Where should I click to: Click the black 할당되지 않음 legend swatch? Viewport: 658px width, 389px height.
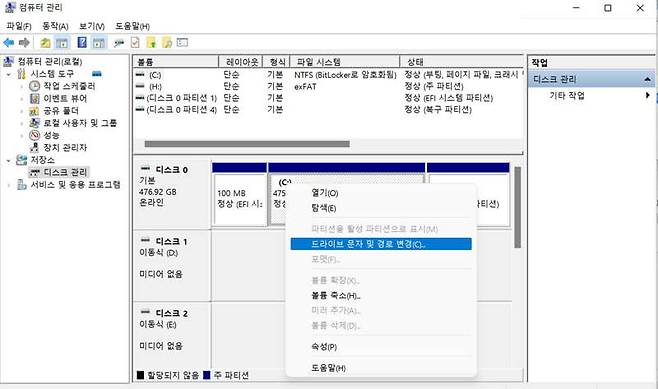click(140, 375)
